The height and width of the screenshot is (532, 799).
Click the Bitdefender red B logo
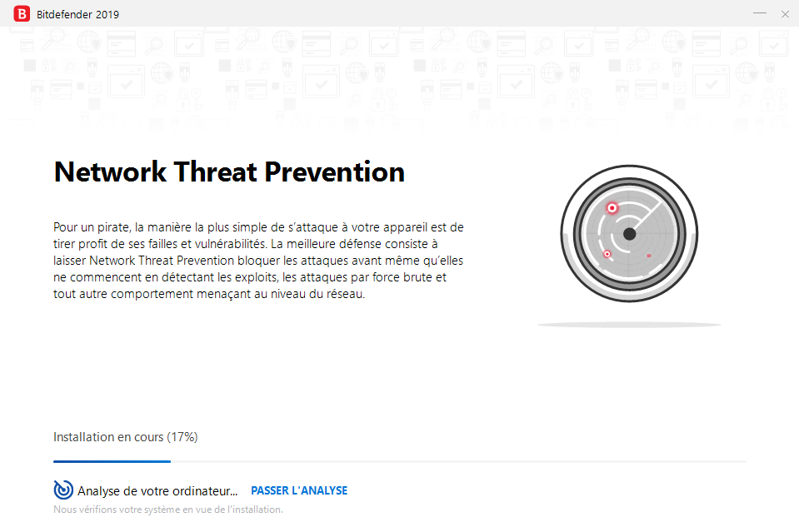point(22,14)
